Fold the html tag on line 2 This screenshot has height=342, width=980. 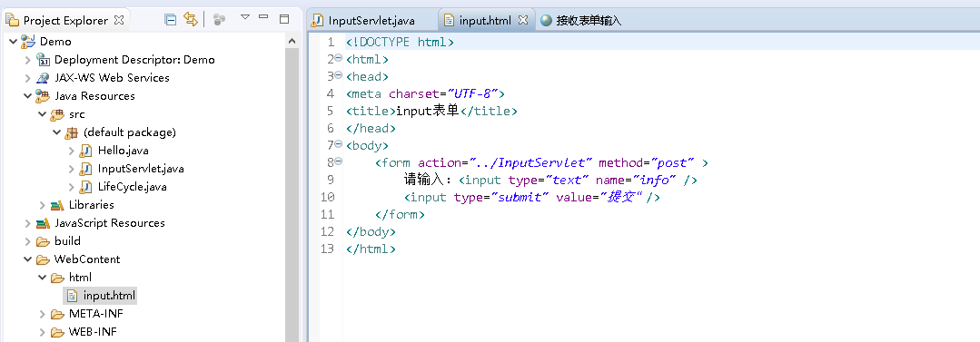(x=338, y=59)
